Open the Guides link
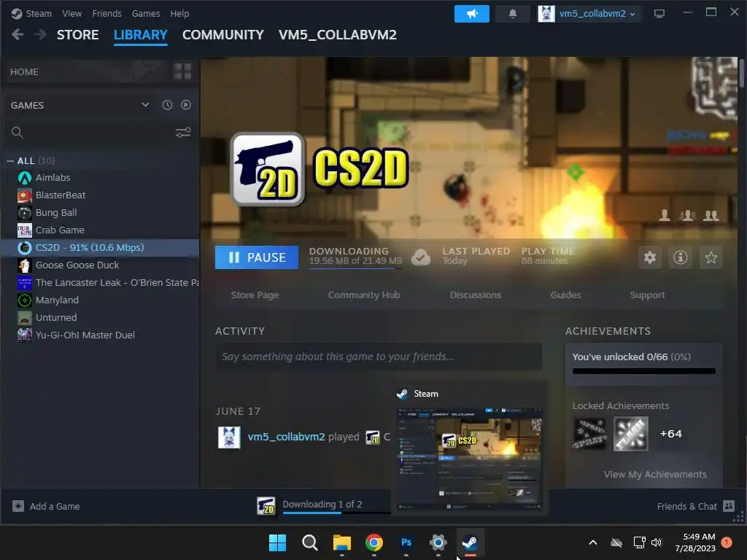The image size is (747, 560). point(565,295)
